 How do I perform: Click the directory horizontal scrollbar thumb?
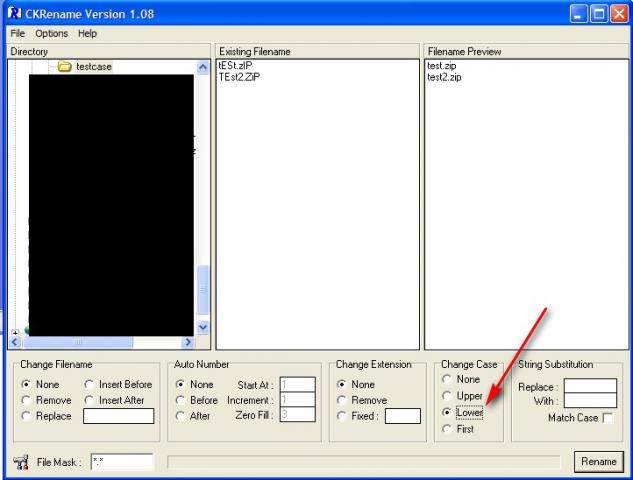click(x=78, y=342)
